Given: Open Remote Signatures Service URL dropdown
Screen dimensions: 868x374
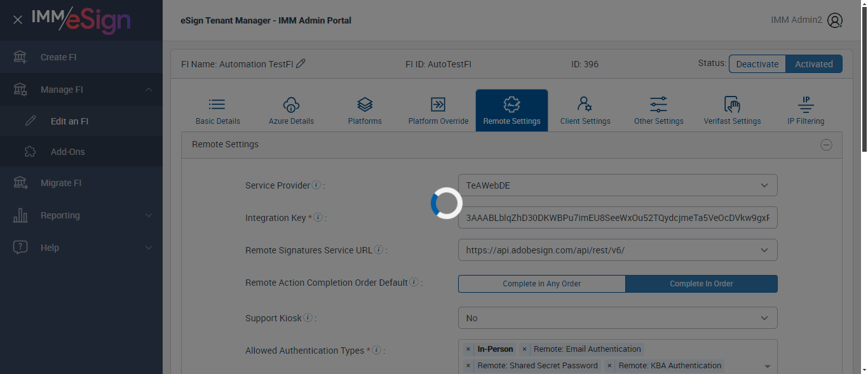Looking at the screenshot, I should click(x=618, y=250).
